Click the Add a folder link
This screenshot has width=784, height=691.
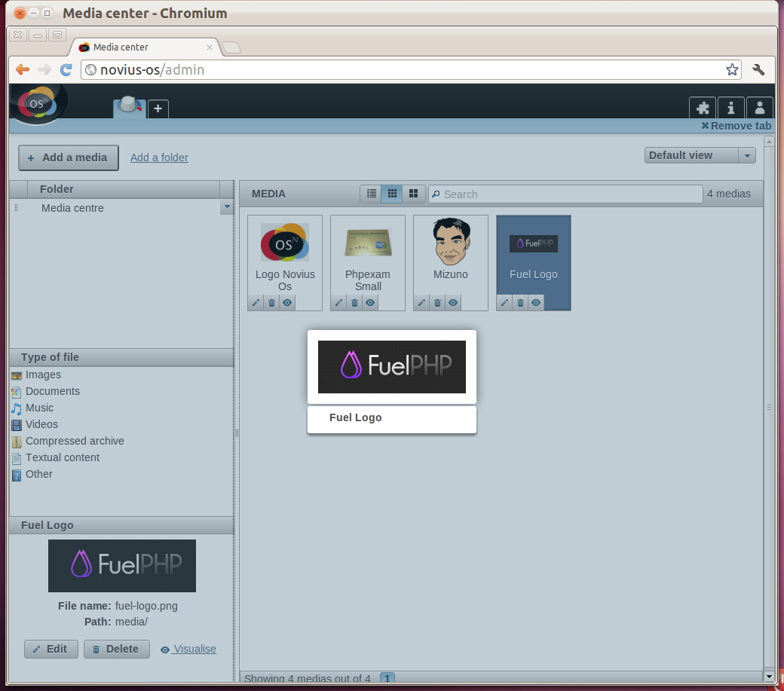click(159, 157)
